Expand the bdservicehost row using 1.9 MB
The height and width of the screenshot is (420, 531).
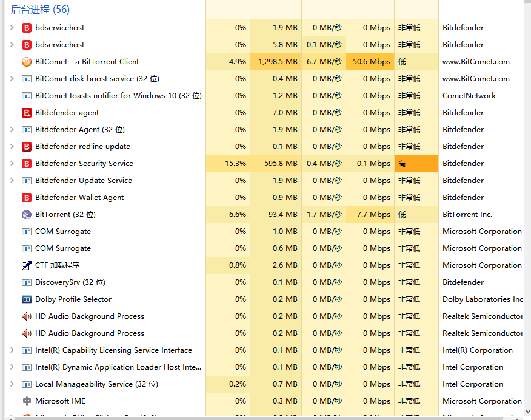(x=12, y=28)
